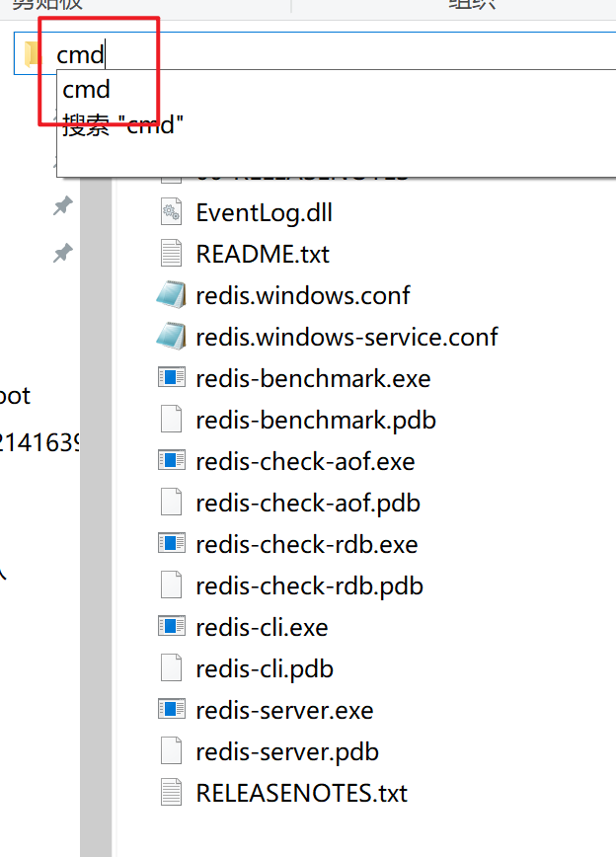Select the redis-benchmark.pdb file name
Image resolution: width=616 pixels, height=857 pixels.
tap(316, 421)
